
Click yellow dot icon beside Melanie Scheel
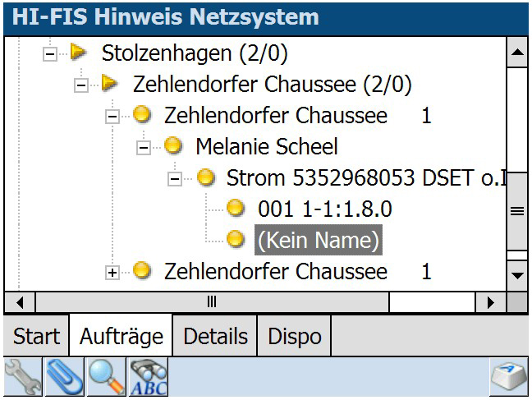pyautogui.click(x=172, y=146)
